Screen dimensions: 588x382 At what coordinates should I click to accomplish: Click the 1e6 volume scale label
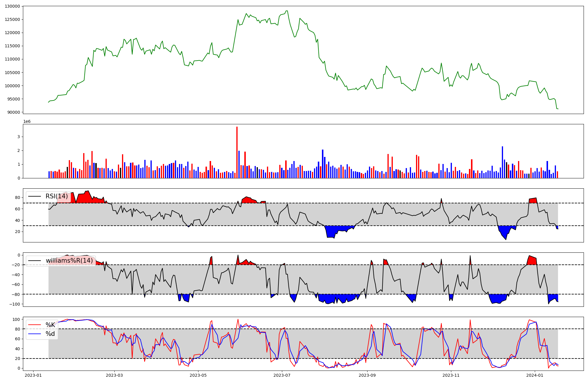[27, 121]
